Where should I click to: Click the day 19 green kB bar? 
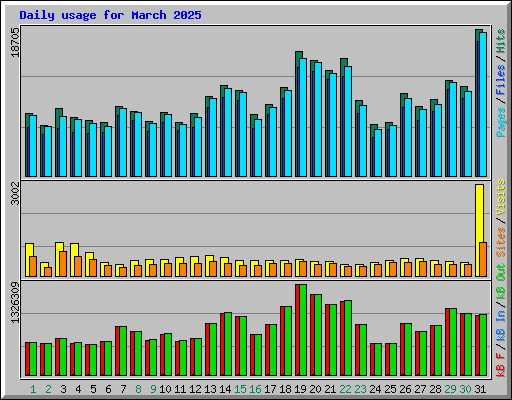tap(303, 330)
